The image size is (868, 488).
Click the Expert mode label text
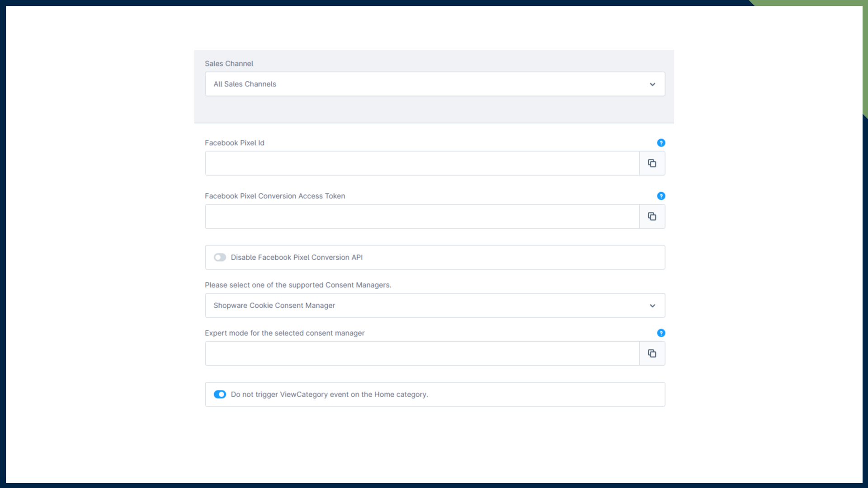pos(284,333)
